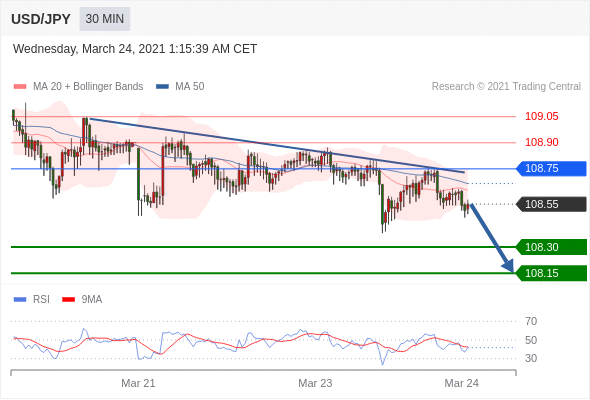Click the RSI 70 level label
Viewport: 590px width, 400px height.
[531, 321]
